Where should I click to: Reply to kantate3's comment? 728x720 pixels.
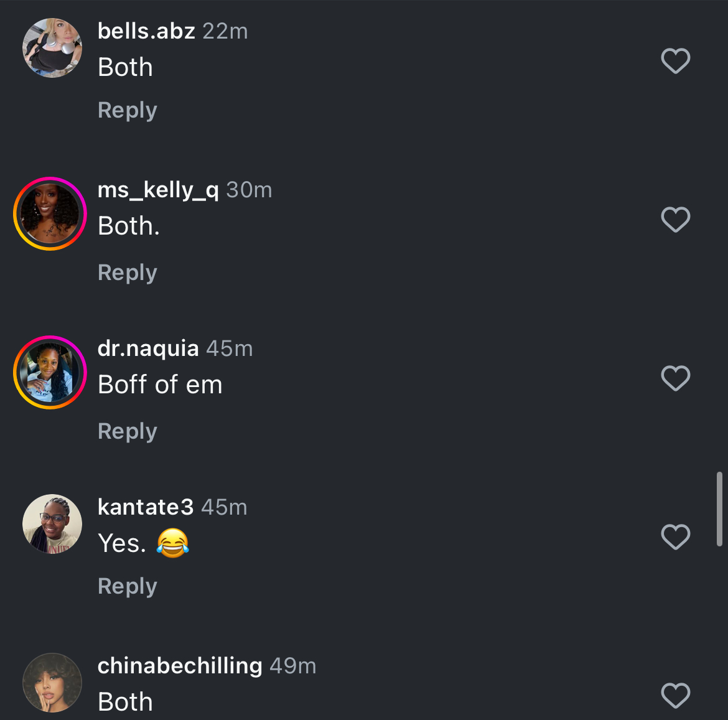point(127,586)
